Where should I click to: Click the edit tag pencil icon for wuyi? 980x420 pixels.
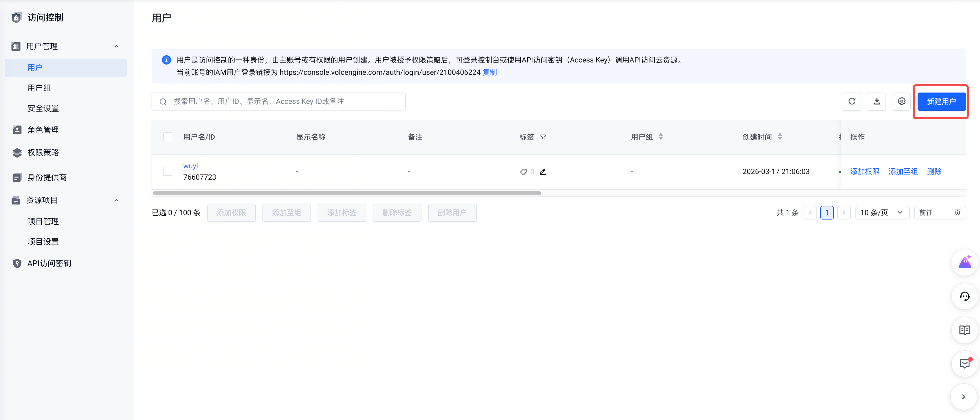pyautogui.click(x=543, y=172)
